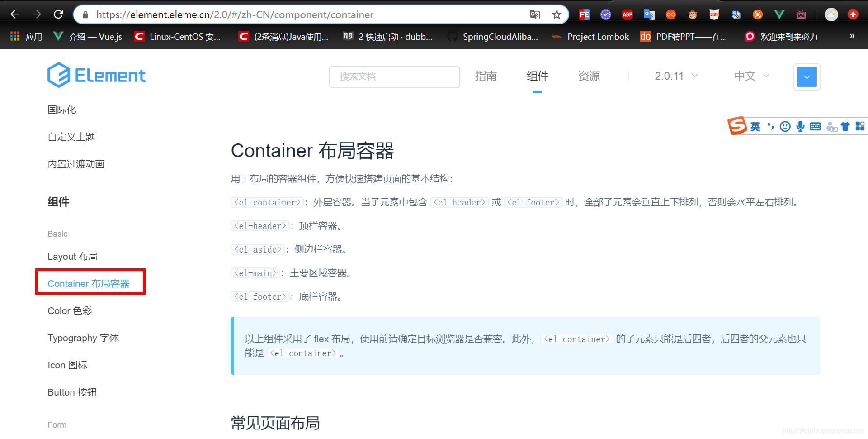Open the Google Translate extension
Image resolution: width=868 pixels, height=439 pixels.
coord(649,14)
